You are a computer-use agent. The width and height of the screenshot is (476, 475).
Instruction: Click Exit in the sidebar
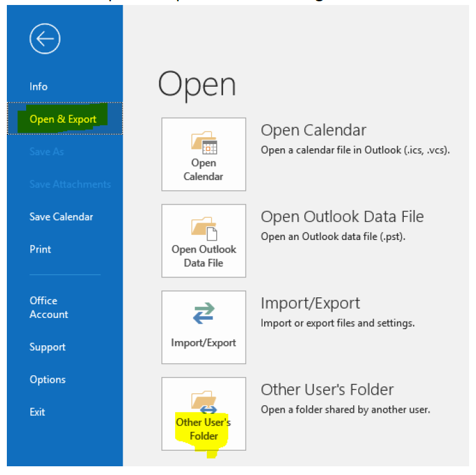(x=37, y=412)
